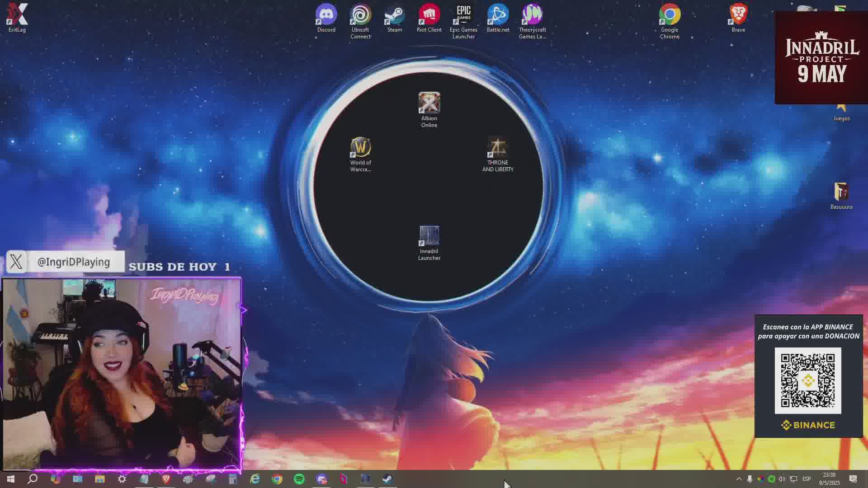This screenshot has height=488, width=868.
Task: Open the World of Warcraft shortcut
Action: click(x=360, y=154)
